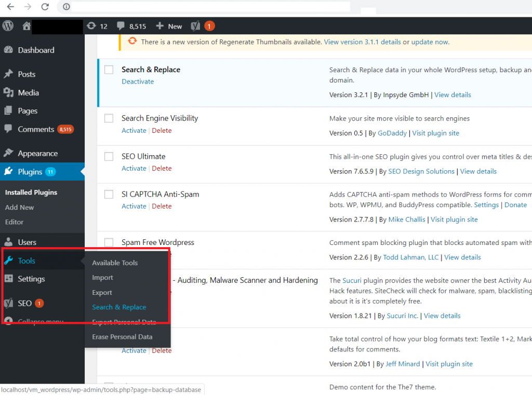The image size is (532, 395).
Task: Activate the SEO Ultimate plugin
Action: tap(134, 169)
